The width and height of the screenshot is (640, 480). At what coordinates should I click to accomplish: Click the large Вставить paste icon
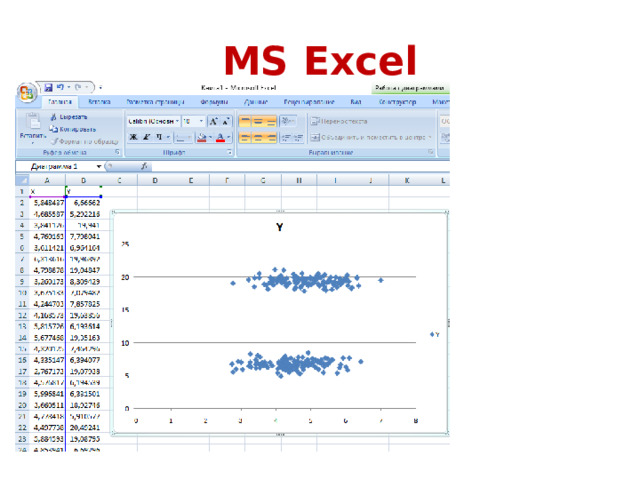point(33,122)
